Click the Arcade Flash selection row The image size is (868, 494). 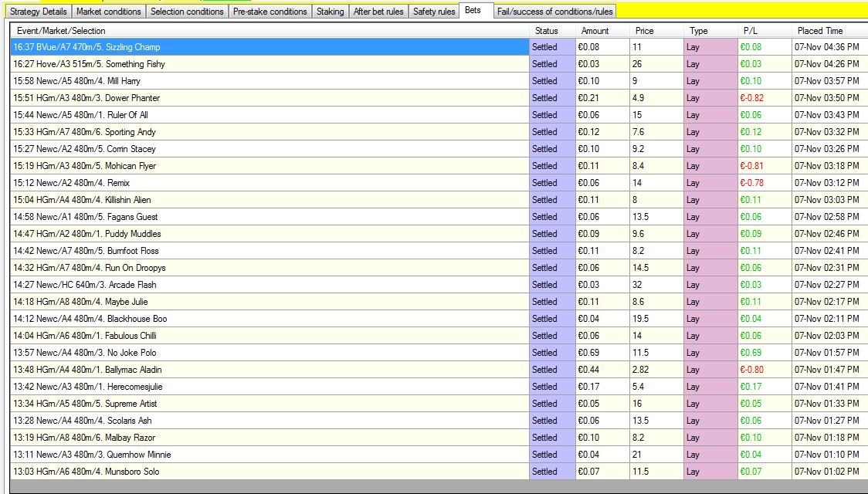tap(439, 284)
